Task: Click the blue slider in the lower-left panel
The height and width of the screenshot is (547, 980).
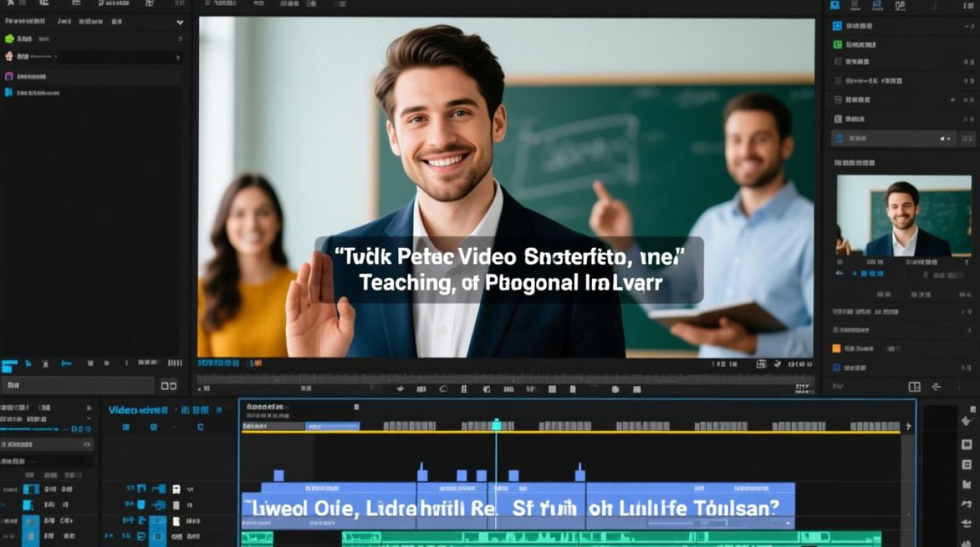Action: [29, 429]
